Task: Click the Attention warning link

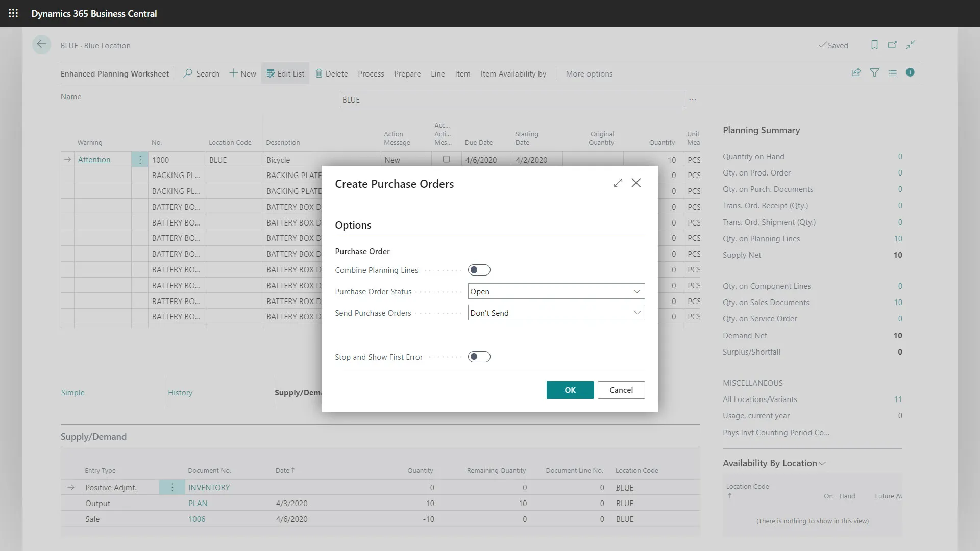Action: tap(94, 160)
